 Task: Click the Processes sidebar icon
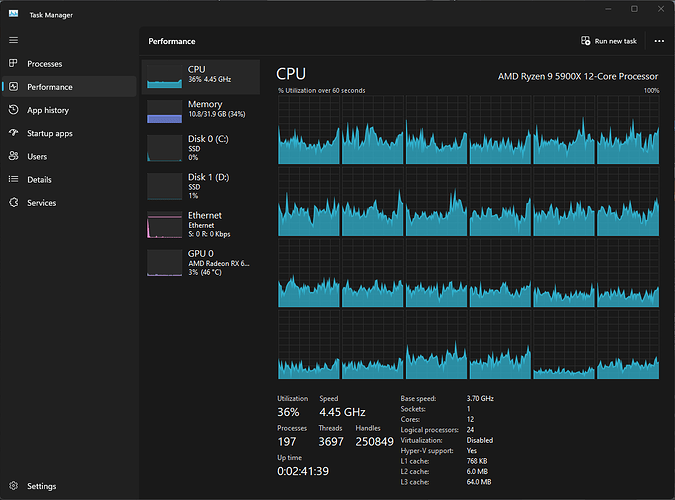pyautogui.click(x=13, y=64)
